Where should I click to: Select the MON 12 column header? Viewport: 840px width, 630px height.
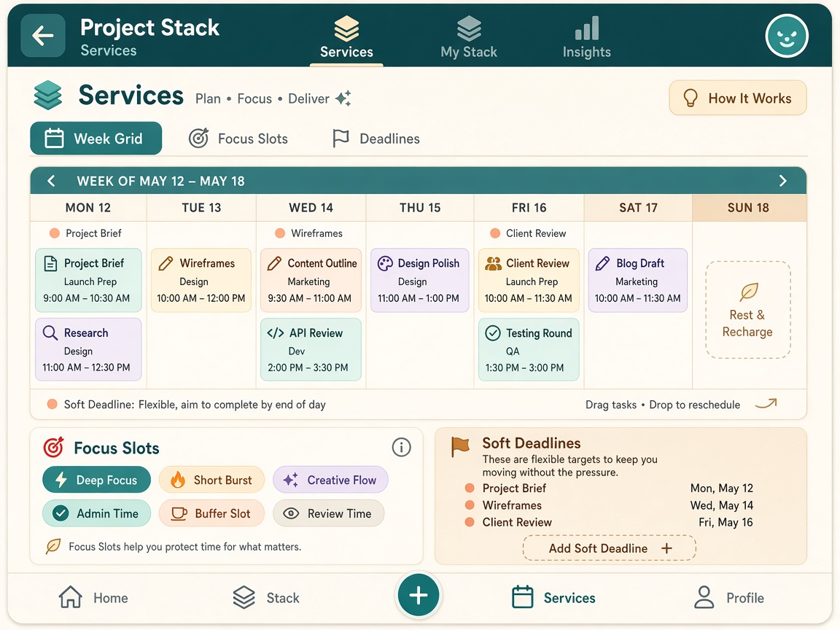pos(87,208)
